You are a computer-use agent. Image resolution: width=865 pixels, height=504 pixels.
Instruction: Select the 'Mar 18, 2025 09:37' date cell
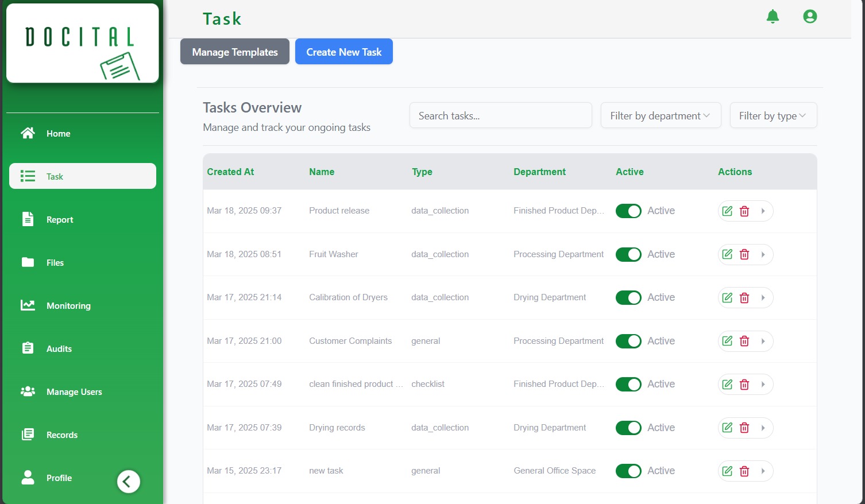(x=244, y=211)
